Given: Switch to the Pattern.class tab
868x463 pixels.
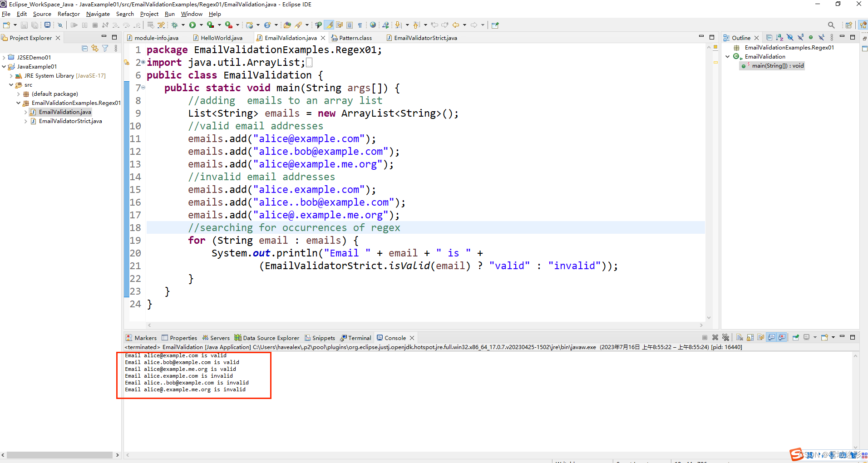Looking at the screenshot, I should click(351, 38).
